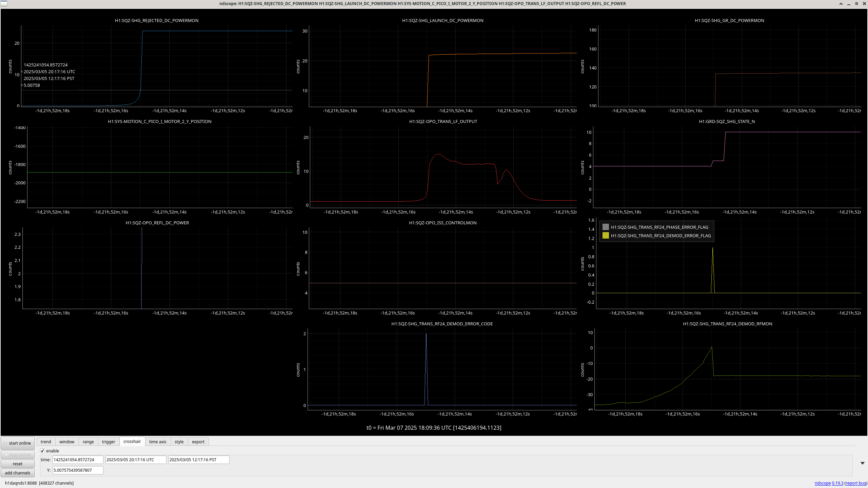868x488 pixels.
Task: Click the reset button
Action: [18, 464]
